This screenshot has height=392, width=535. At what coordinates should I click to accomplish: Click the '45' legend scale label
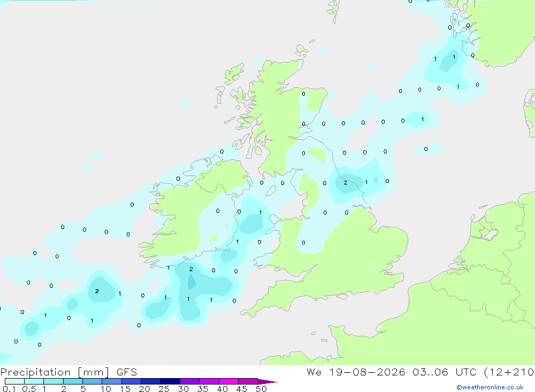pyautogui.click(x=242, y=389)
